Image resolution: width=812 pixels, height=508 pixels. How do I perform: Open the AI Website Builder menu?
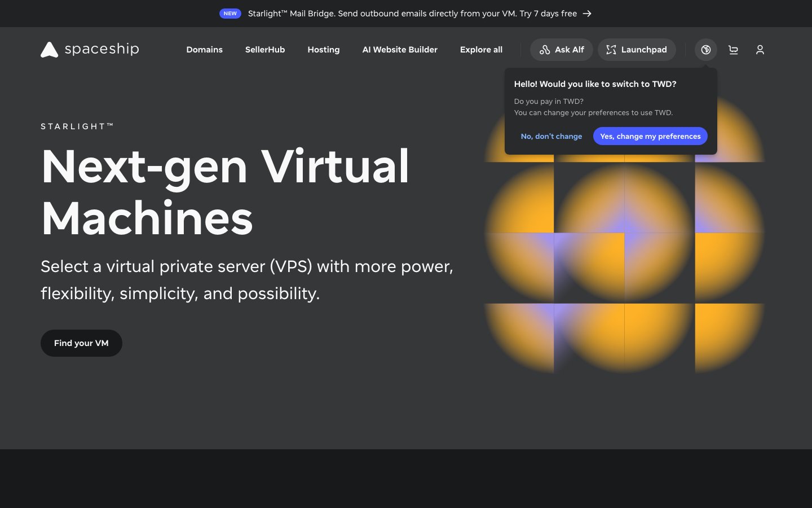tap(400, 50)
